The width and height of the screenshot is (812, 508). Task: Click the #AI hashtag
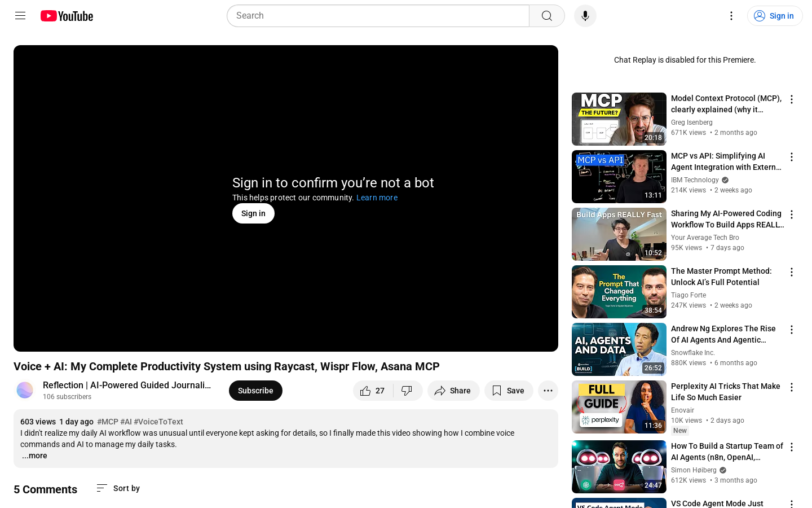pos(126,422)
